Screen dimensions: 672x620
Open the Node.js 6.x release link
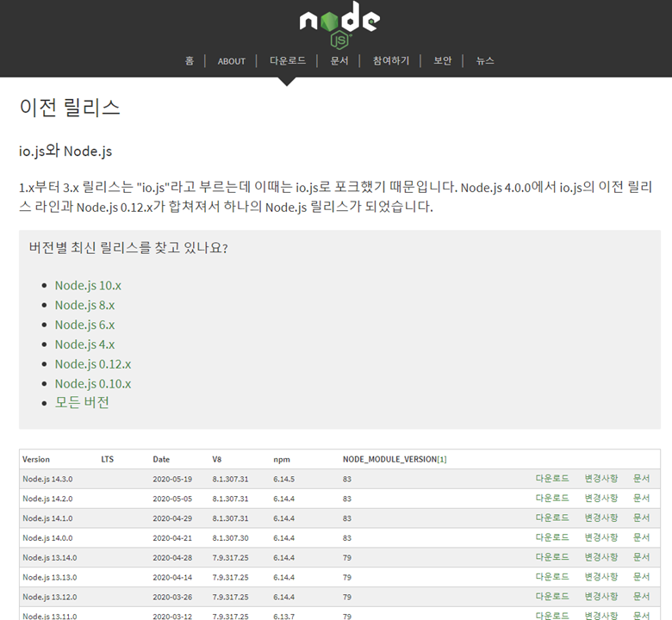point(84,325)
